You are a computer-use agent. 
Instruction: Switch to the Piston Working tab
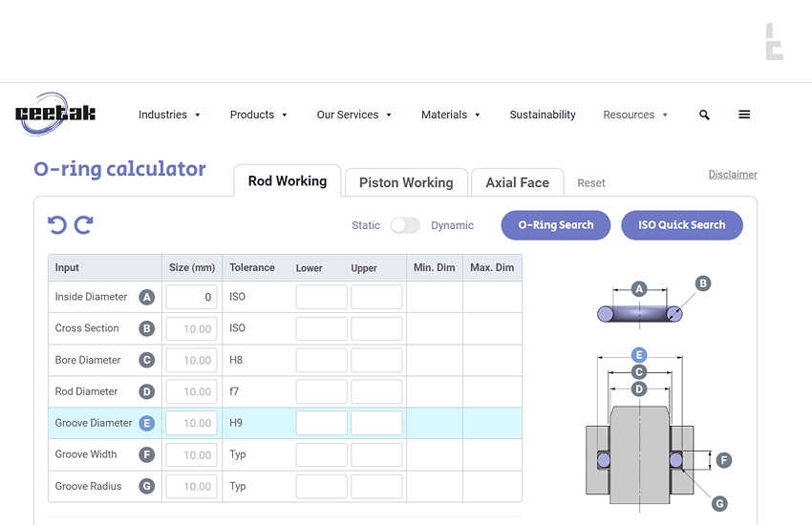click(x=406, y=182)
